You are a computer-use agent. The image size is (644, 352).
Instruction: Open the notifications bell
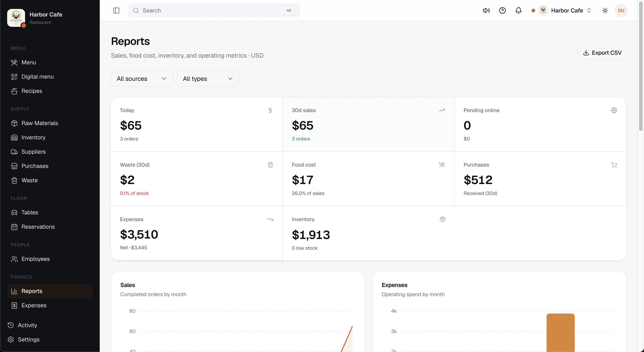(x=519, y=10)
